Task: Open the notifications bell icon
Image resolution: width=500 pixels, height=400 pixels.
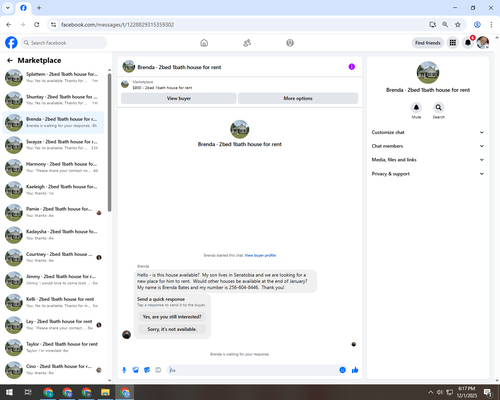Action: click(468, 43)
